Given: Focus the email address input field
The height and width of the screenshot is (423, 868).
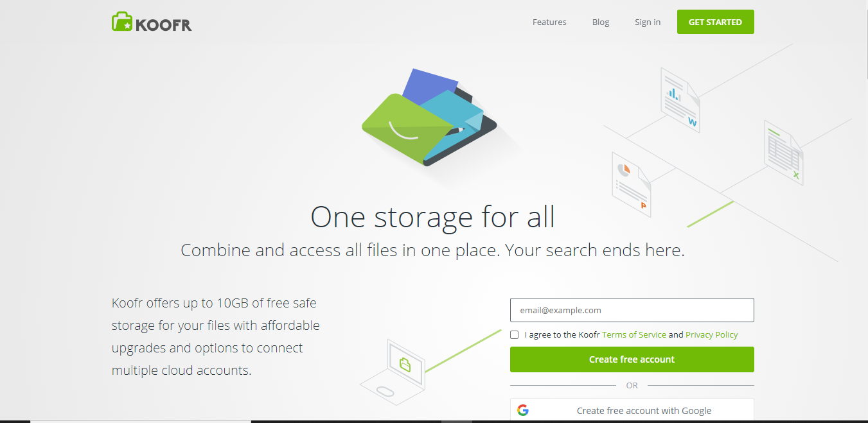Looking at the screenshot, I should point(632,310).
